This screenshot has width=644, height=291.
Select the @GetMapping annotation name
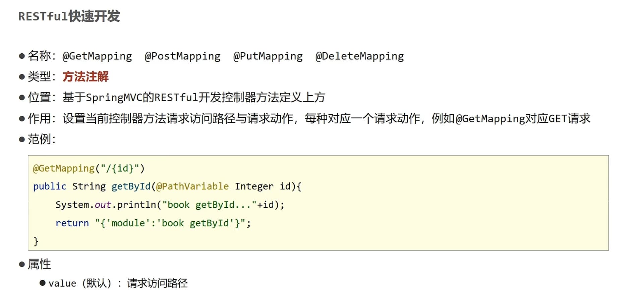(97, 56)
